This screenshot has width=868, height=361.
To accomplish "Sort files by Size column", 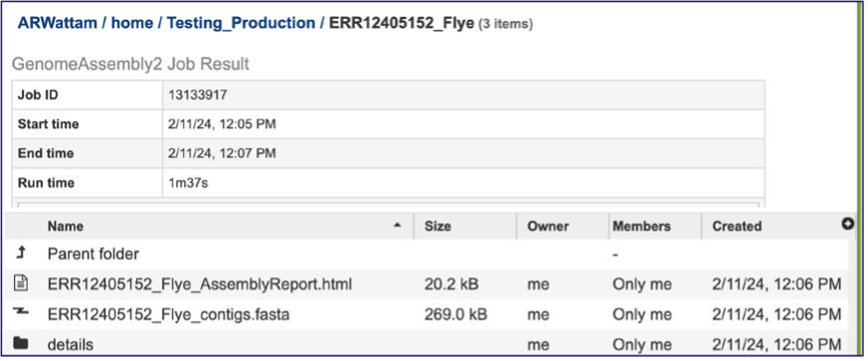I will pyautogui.click(x=437, y=226).
